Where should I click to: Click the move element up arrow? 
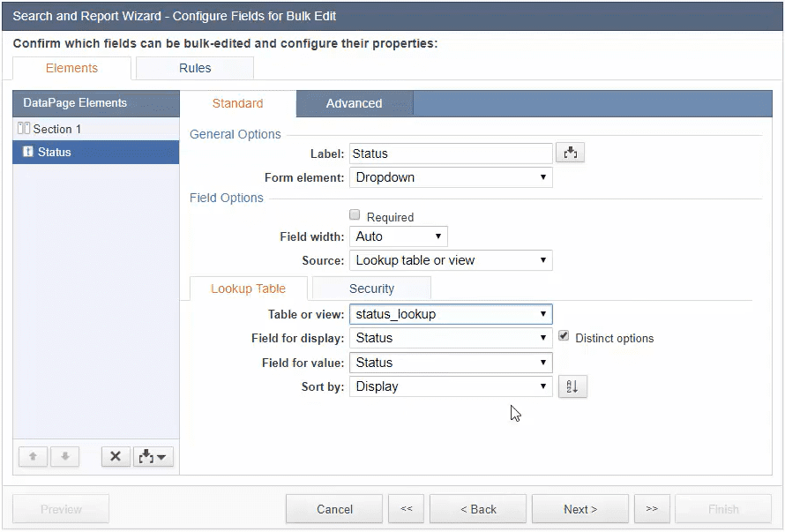[x=33, y=457]
